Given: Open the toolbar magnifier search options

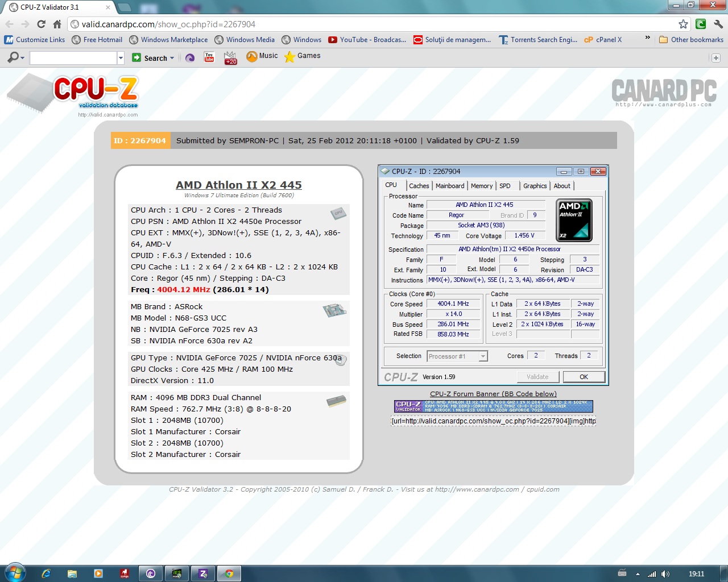Looking at the screenshot, I should (16, 57).
